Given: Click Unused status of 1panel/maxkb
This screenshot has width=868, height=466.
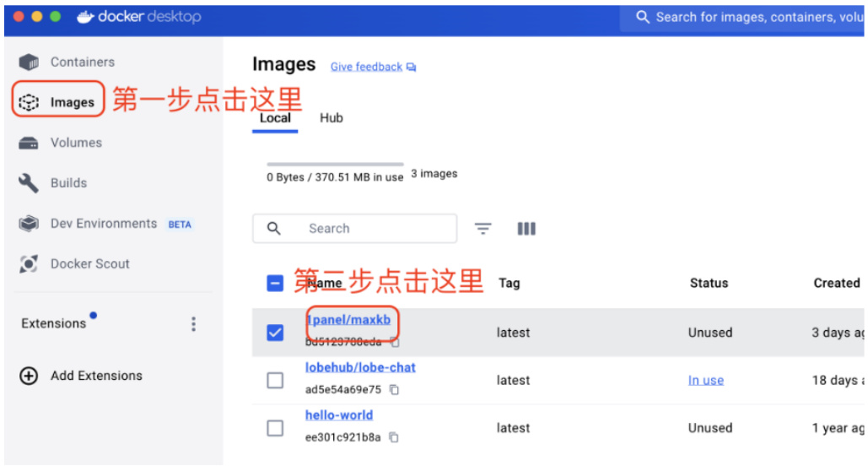Looking at the screenshot, I should coord(710,333).
